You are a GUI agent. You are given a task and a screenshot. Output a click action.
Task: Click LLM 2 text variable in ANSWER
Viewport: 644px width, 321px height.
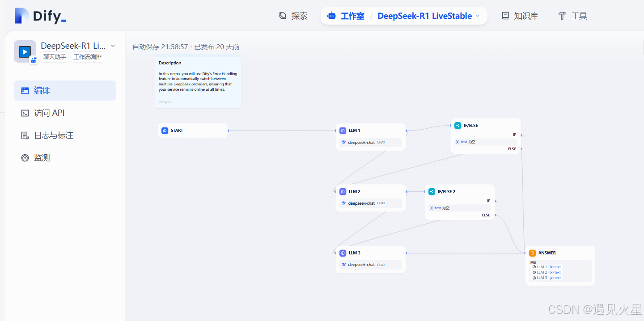(x=547, y=272)
